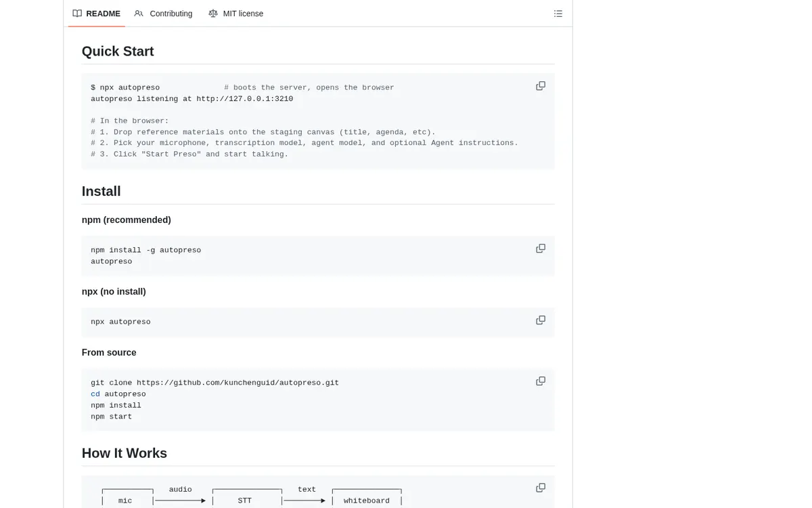Click the npx (no install) subheading
The width and height of the screenshot is (812, 508).
(114, 292)
